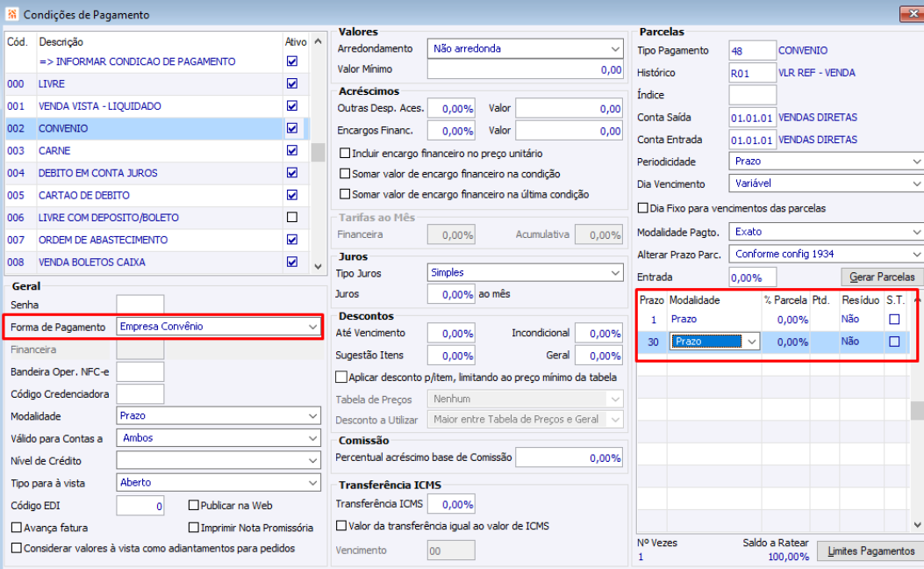Open the Forma de Pagamento dropdown
The height and width of the screenshot is (569, 924).
pos(313,327)
